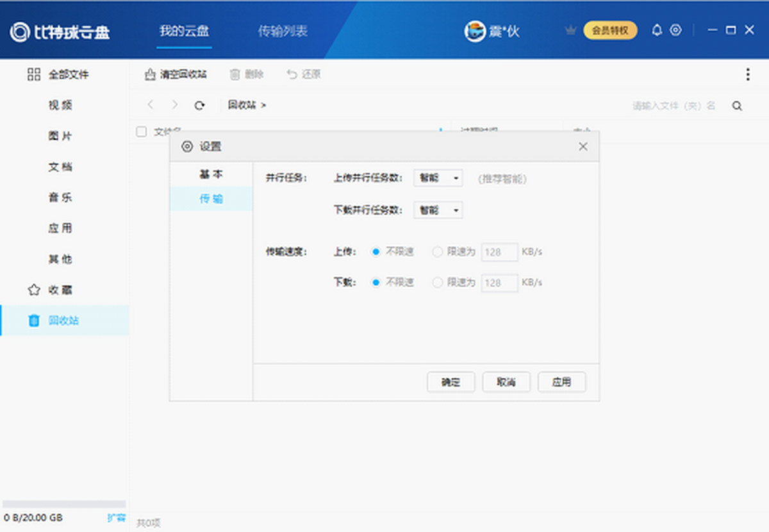This screenshot has height=532, width=769.
Task: Click the 会员特权 badge button
Action: [610, 30]
